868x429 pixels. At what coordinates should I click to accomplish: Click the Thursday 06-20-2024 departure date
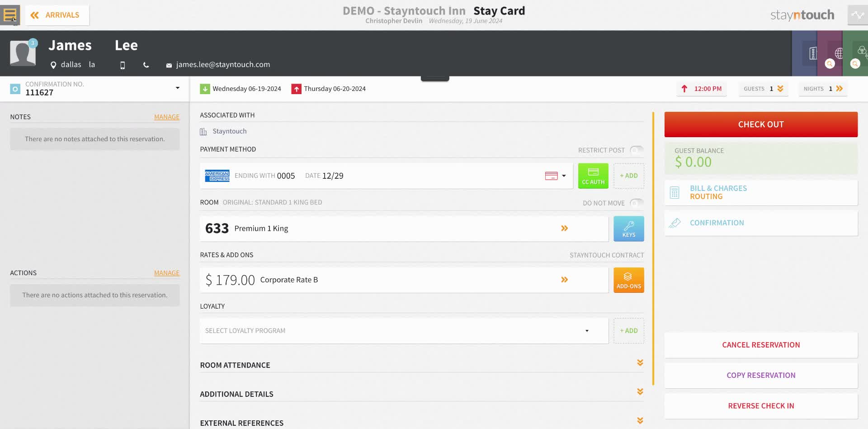[335, 89]
